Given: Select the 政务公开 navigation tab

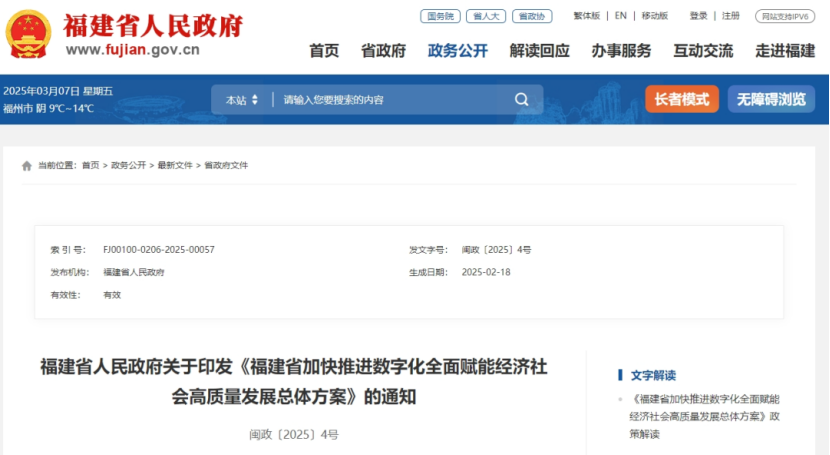Looking at the screenshot, I should click(457, 51).
